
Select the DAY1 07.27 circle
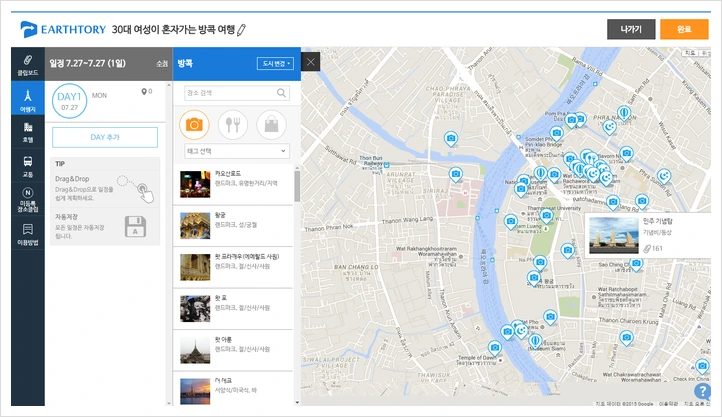tap(69, 101)
